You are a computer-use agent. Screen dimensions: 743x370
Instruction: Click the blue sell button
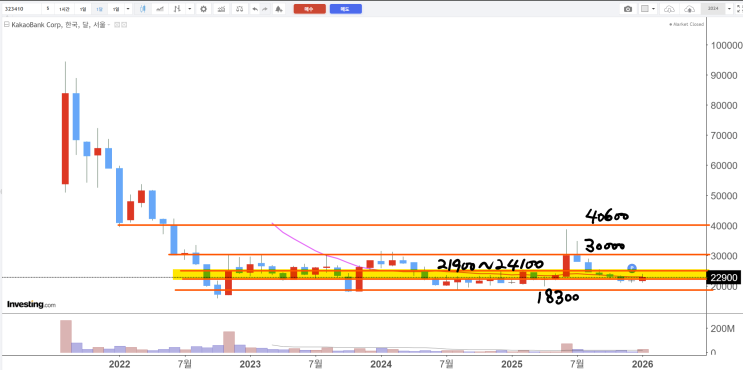[346, 9]
